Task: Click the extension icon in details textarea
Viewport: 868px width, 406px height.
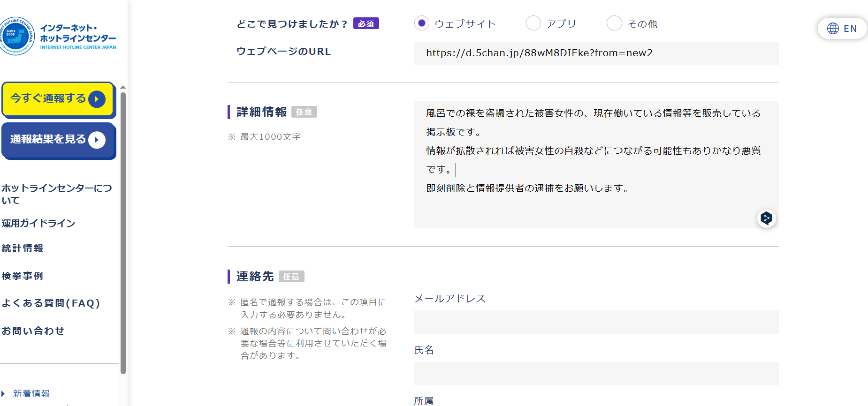Action: 766,218
